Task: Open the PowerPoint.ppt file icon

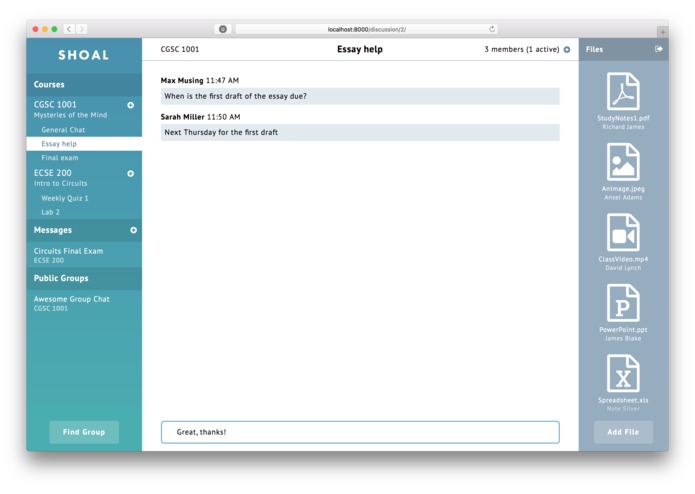Action: [623, 303]
